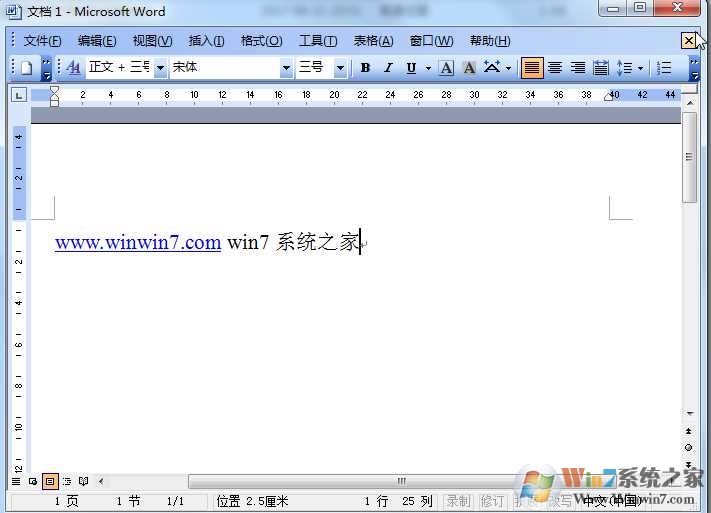711x513 pixels.
Task: Expand the font size dropdown 三号
Action: pyautogui.click(x=340, y=68)
